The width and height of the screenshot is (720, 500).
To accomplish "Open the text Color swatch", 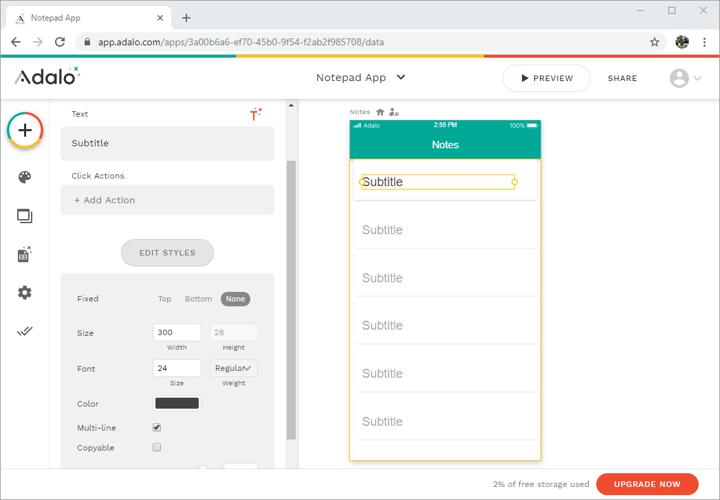I will click(x=177, y=403).
